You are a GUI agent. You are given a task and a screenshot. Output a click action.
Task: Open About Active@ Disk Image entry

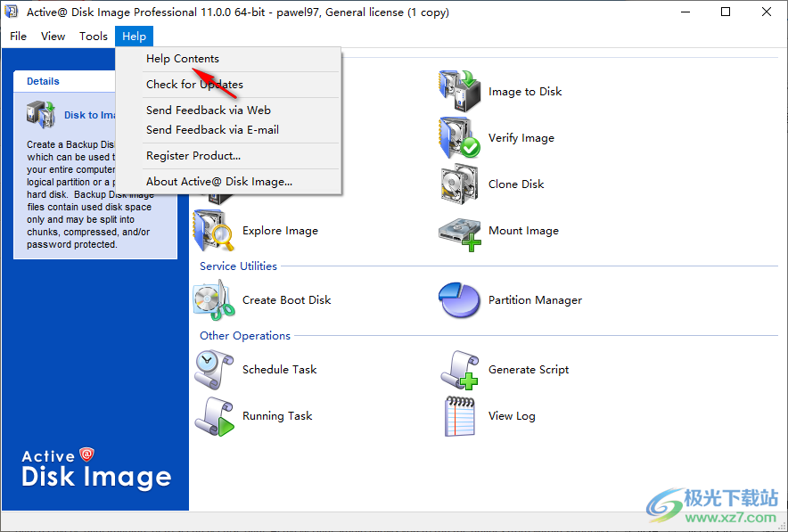(x=219, y=182)
